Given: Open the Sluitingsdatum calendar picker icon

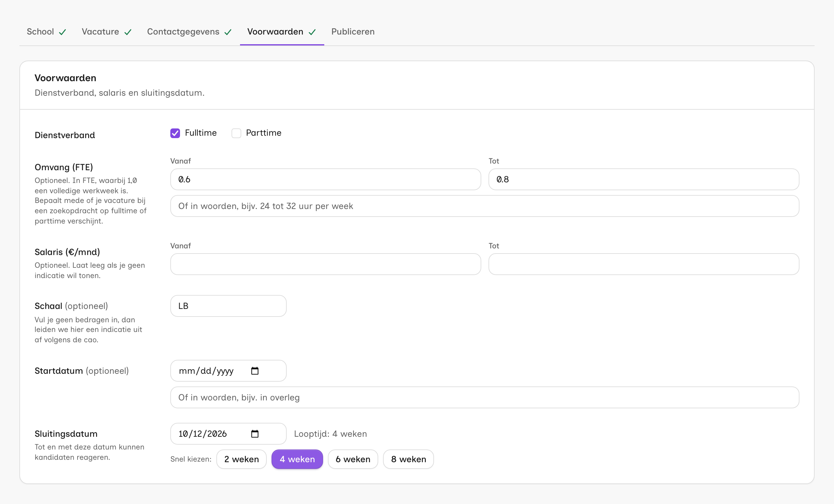Looking at the screenshot, I should (255, 434).
